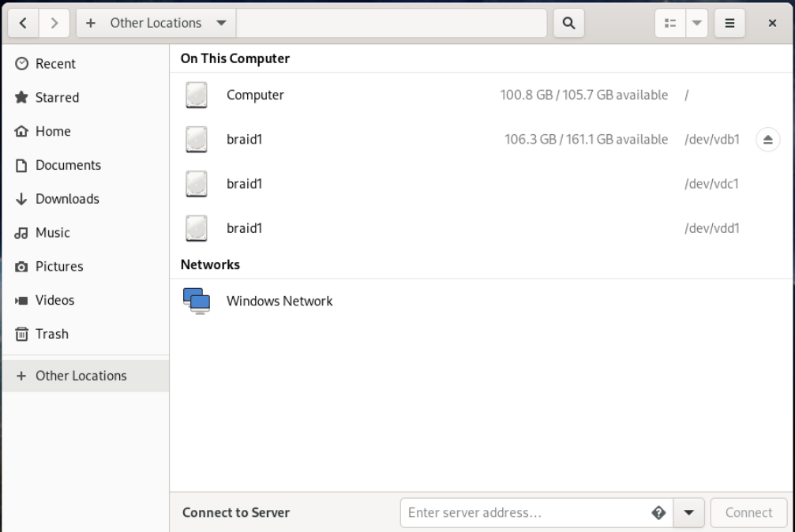This screenshot has width=795, height=532.
Task: Open the hamburger menu button
Action: [x=729, y=24]
